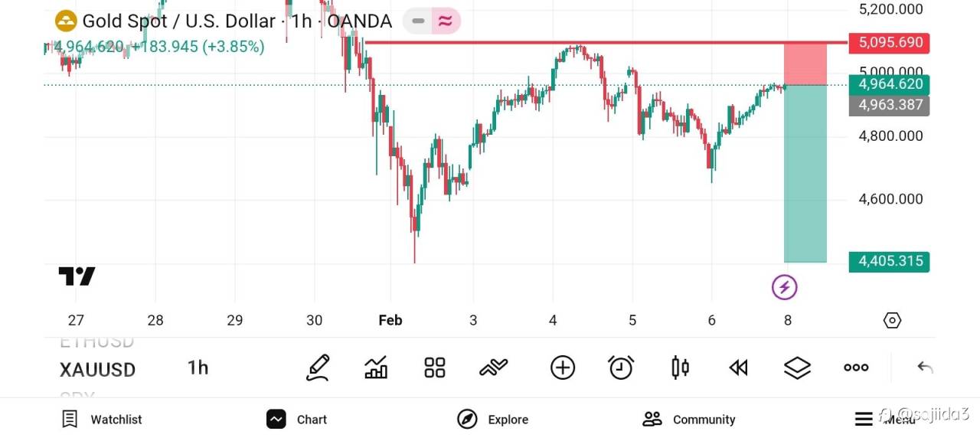
Task: Open the 1h interval selector
Action: click(198, 368)
